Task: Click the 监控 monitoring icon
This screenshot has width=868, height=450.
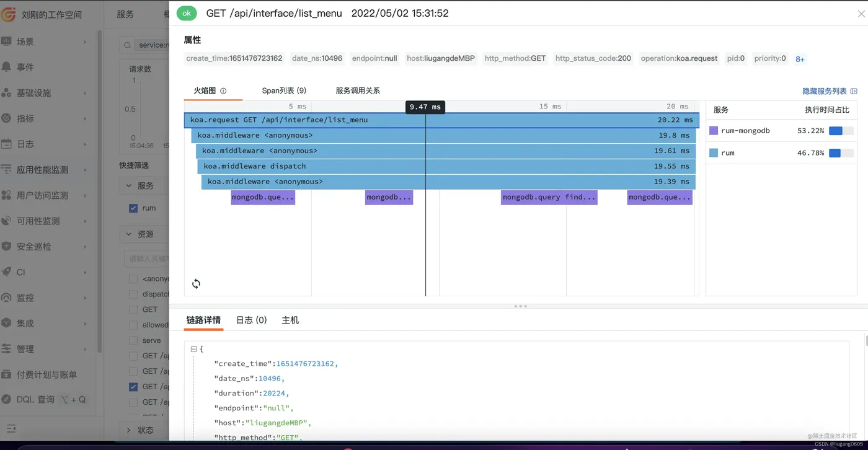Action: 6,298
